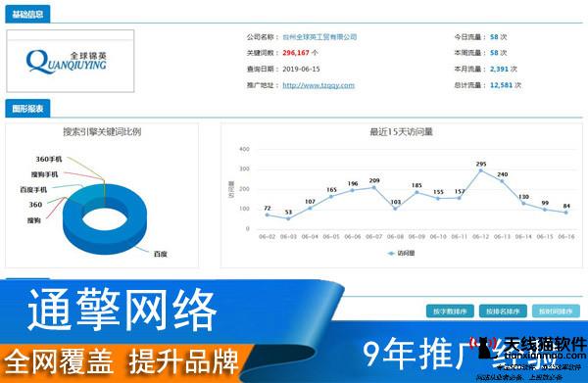This screenshot has width=588, height=383.
Task: Click this week's traffic value after 本周流量
Action: click(x=494, y=53)
